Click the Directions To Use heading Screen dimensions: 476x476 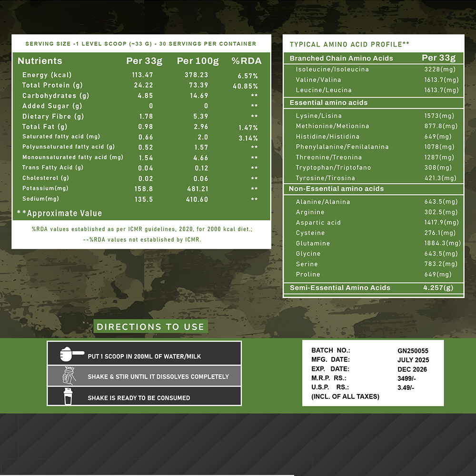pos(150,327)
